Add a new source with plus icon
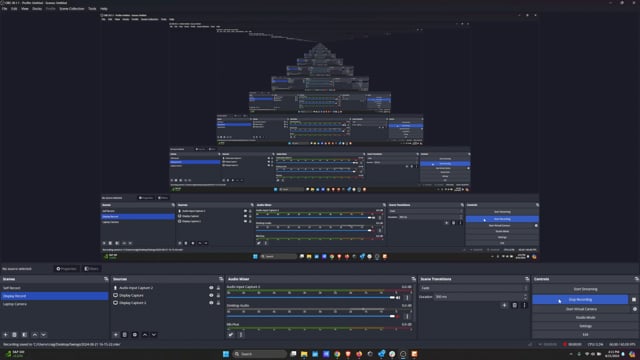 tap(116, 335)
